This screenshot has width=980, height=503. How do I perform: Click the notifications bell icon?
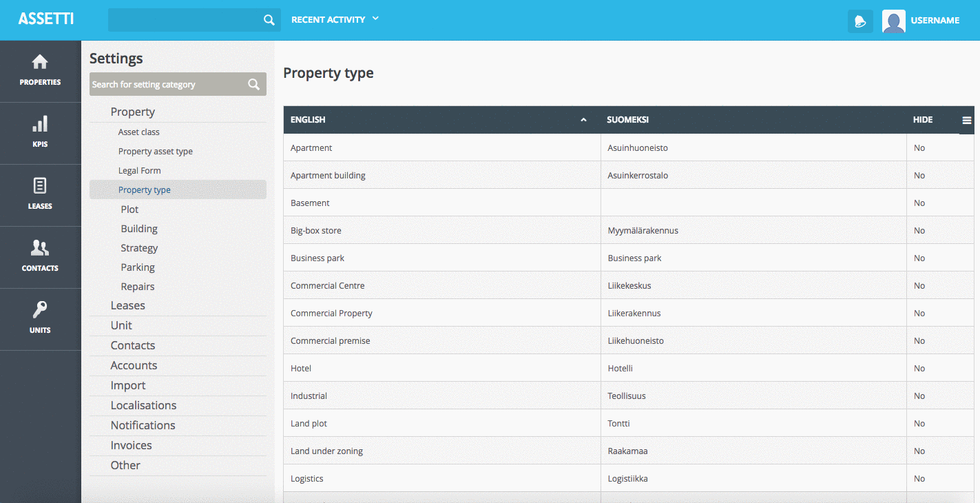[x=860, y=21]
